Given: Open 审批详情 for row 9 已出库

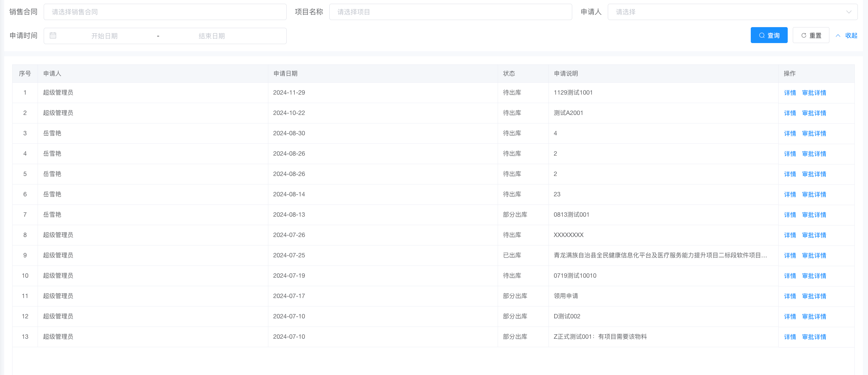Looking at the screenshot, I should (x=814, y=255).
